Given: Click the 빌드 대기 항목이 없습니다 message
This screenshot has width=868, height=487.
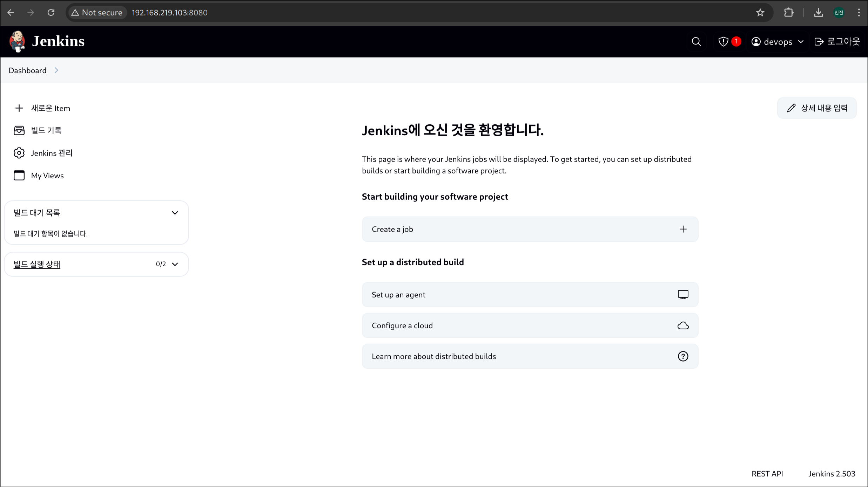Looking at the screenshot, I should click(x=51, y=234).
